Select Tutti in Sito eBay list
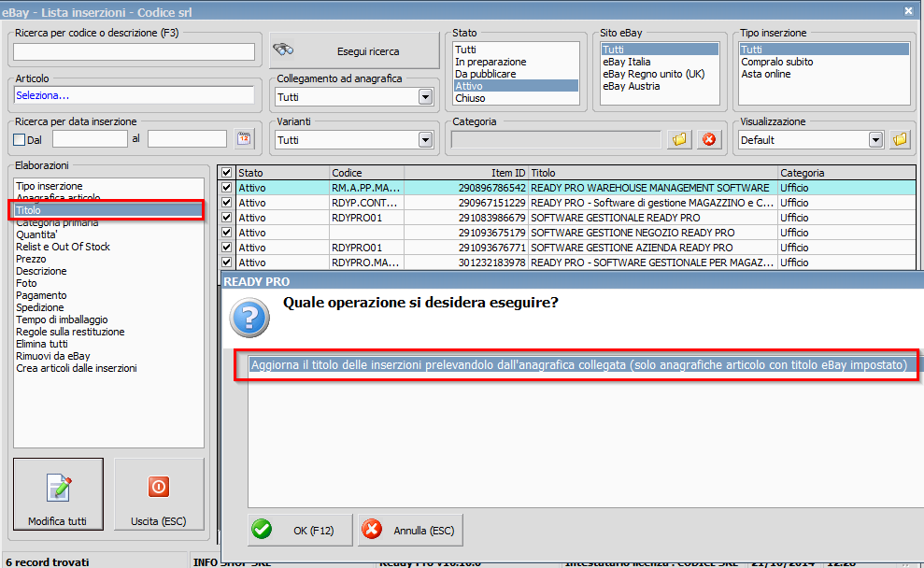This screenshot has height=568, width=924. point(660,50)
